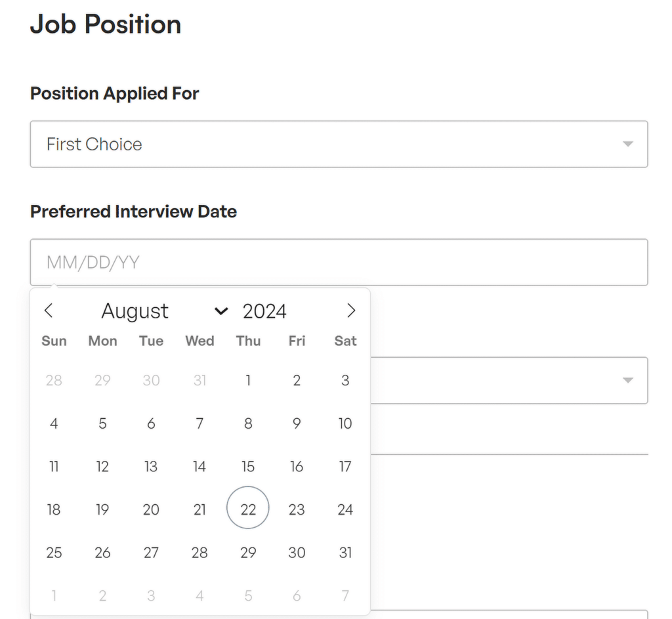Choose August 13 date
672x619 pixels.
(x=151, y=467)
